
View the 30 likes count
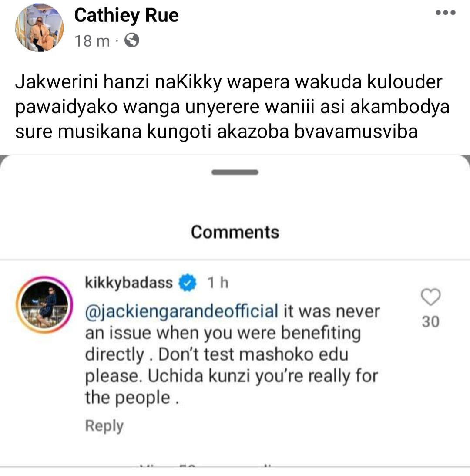430,322
